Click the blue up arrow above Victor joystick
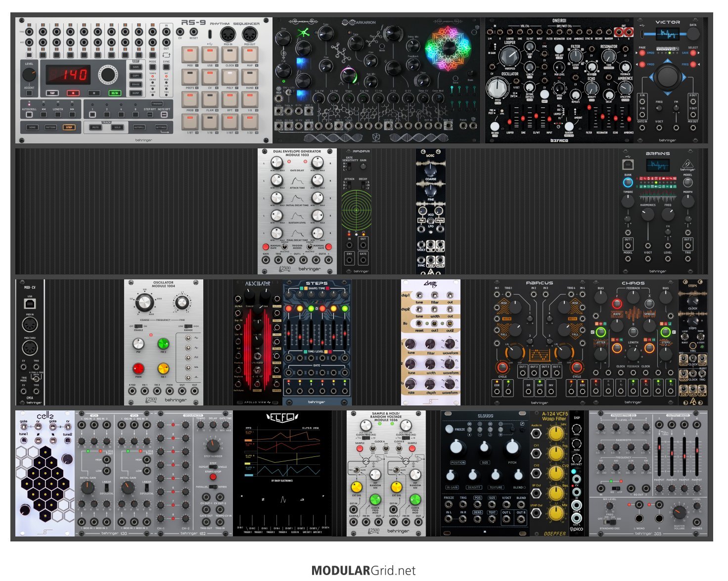Image resolution: width=728 pixels, height=581 pixels. point(668,62)
